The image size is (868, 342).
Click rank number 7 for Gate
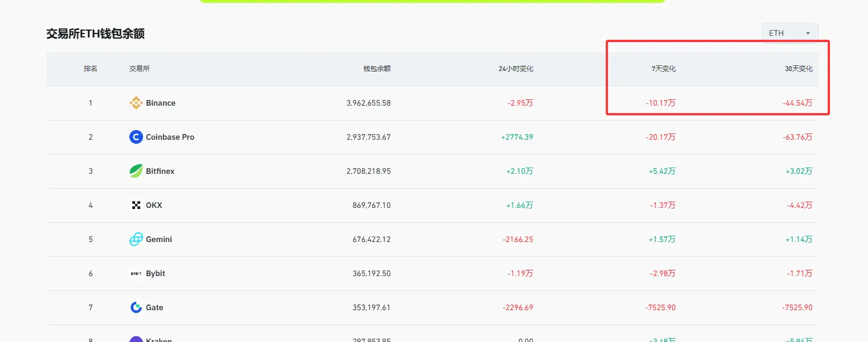point(91,307)
